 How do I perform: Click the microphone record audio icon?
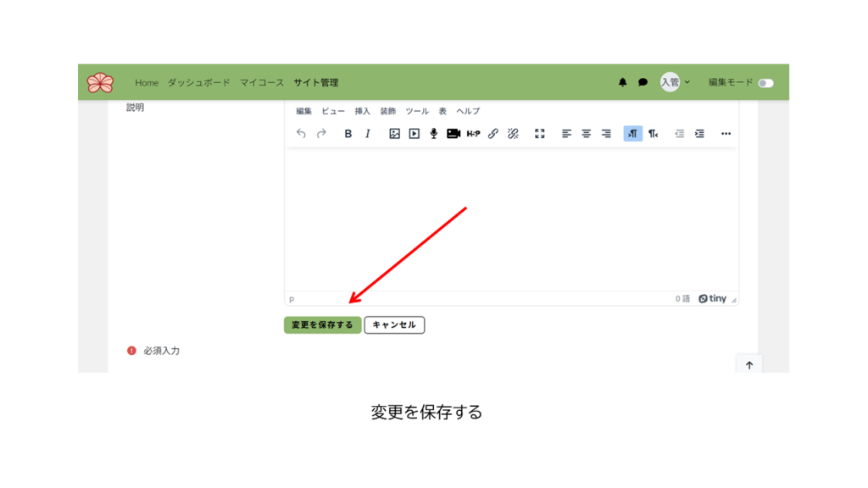433,134
